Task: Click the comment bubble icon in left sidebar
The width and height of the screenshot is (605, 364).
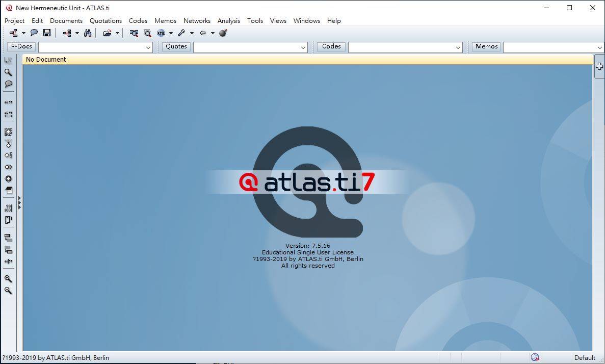Action: pyautogui.click(x=8, y=84)
